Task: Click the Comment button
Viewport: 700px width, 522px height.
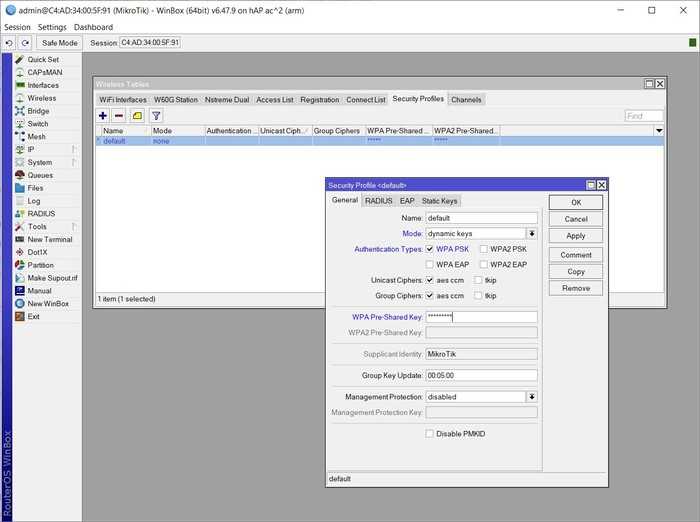Action: point(576,255)
